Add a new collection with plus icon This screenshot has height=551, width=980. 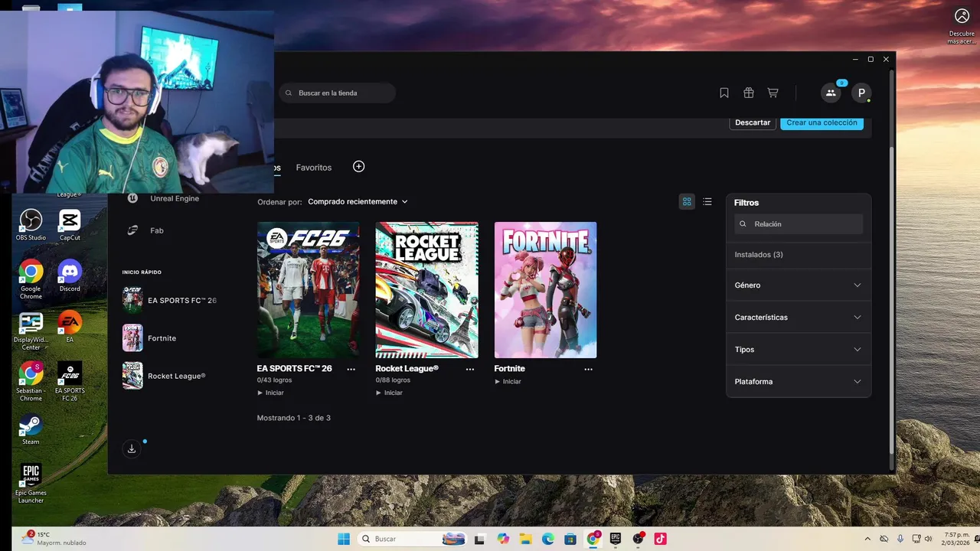coord(358,167)
